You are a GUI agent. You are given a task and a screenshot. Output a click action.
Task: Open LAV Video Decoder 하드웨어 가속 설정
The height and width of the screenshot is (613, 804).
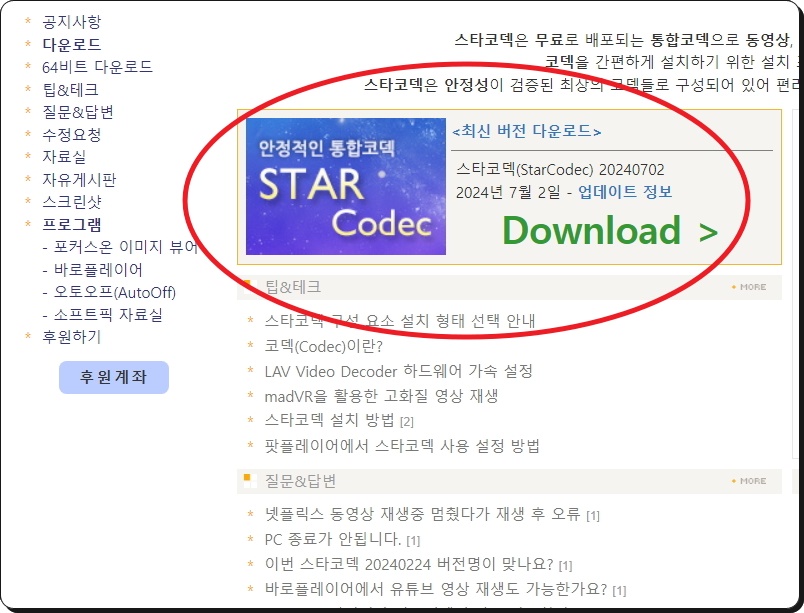pos(398,371)
